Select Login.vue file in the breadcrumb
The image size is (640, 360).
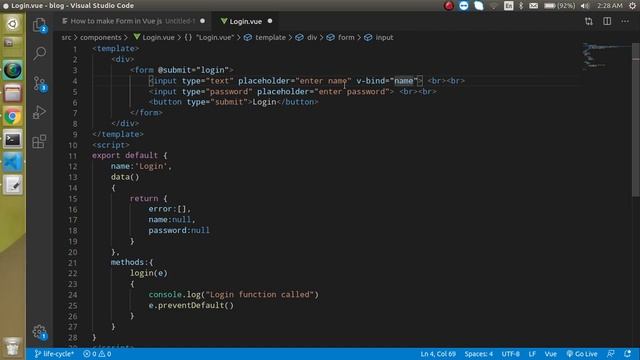pyautogui.click(x=154, y=38)
